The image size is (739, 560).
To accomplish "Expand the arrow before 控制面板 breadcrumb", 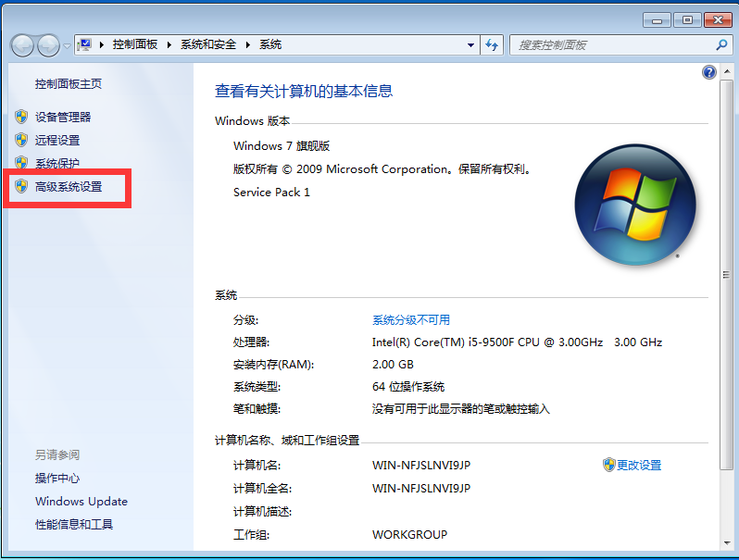I will point(101,44).
